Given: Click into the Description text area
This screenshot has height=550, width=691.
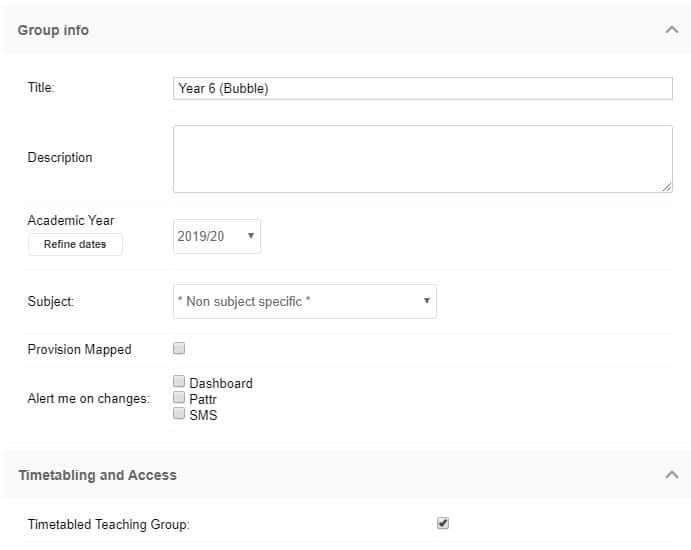Looking at the screenshot, I should coord(423,159).
